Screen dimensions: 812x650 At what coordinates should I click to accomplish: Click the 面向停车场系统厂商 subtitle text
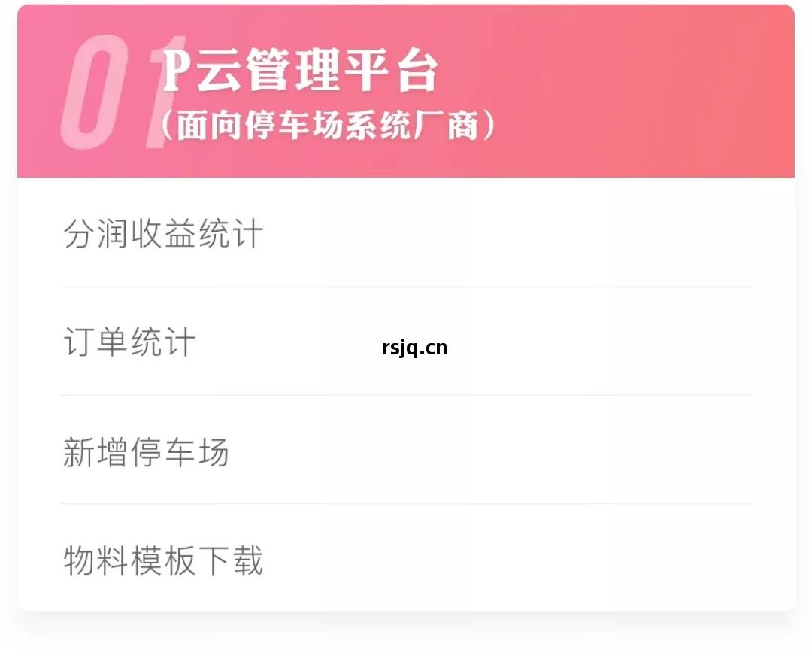329,126
